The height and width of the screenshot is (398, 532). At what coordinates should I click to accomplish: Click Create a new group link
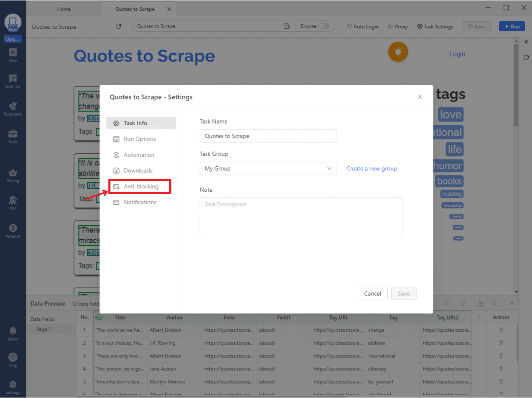[372, 169]
